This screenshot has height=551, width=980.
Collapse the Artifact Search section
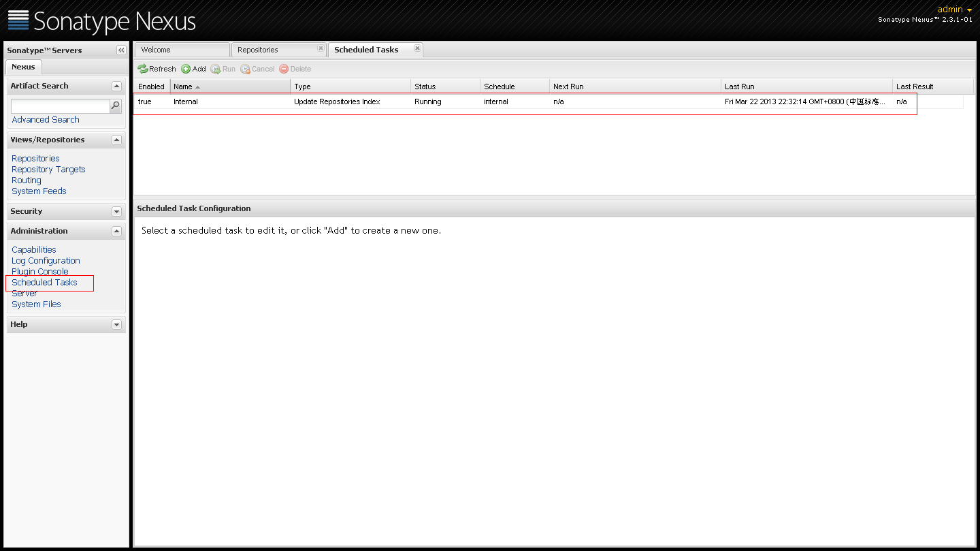point(116,86)
